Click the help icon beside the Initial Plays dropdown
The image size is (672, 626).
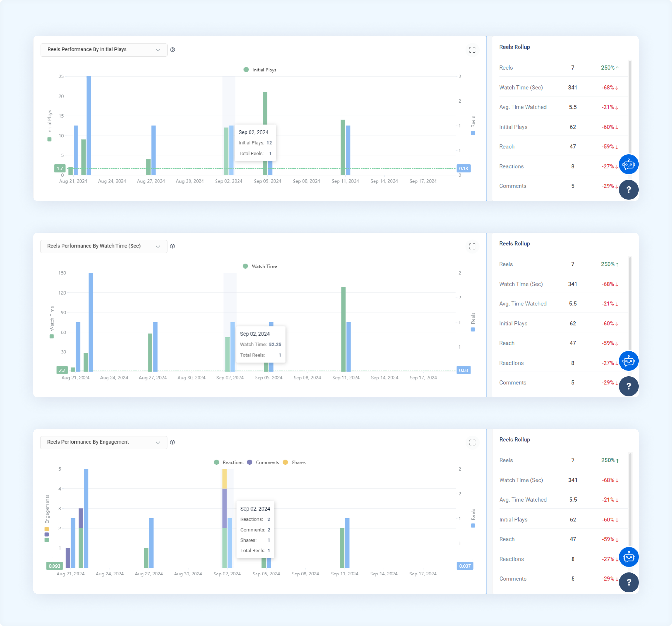[173, 50]
